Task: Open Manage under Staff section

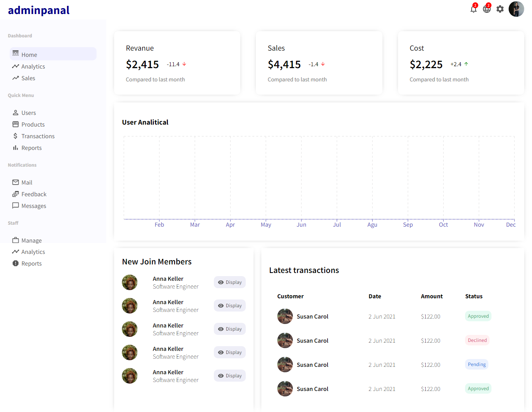Action: click(x=31, y=241)
